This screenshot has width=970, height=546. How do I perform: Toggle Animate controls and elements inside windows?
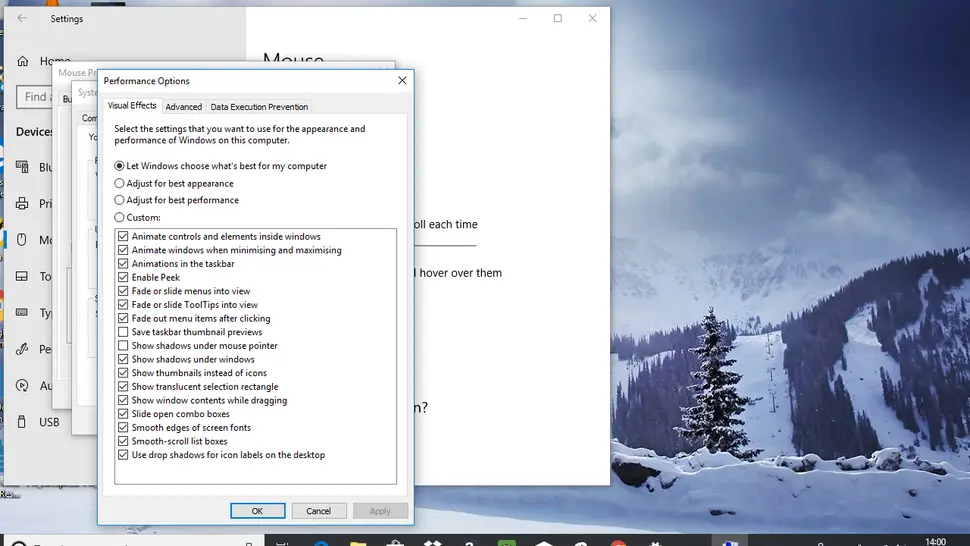pyautogui.click(x=123, y=236)
